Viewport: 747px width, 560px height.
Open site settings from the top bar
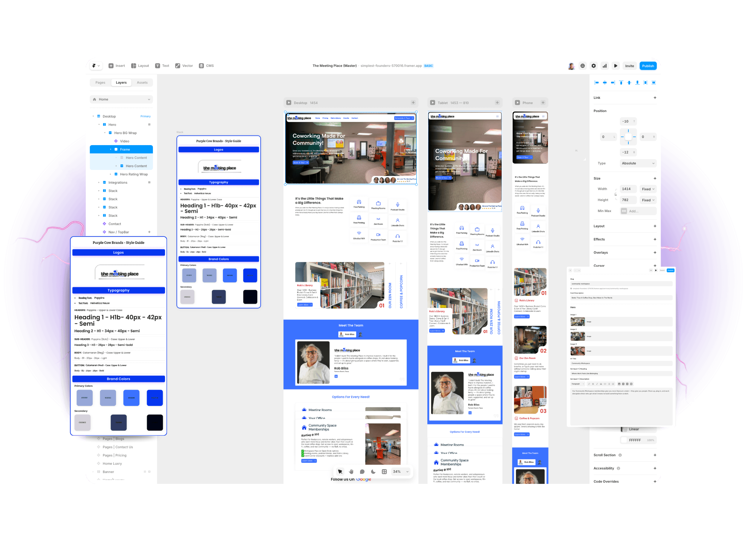[593, 66]
